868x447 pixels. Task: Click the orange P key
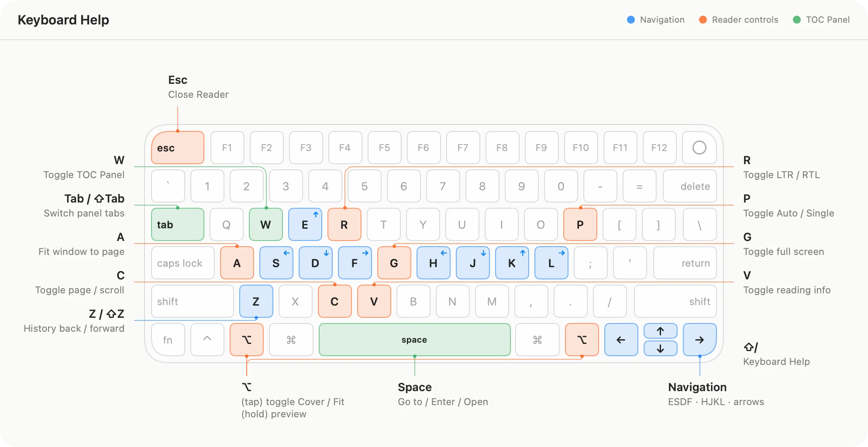point(580,224)
